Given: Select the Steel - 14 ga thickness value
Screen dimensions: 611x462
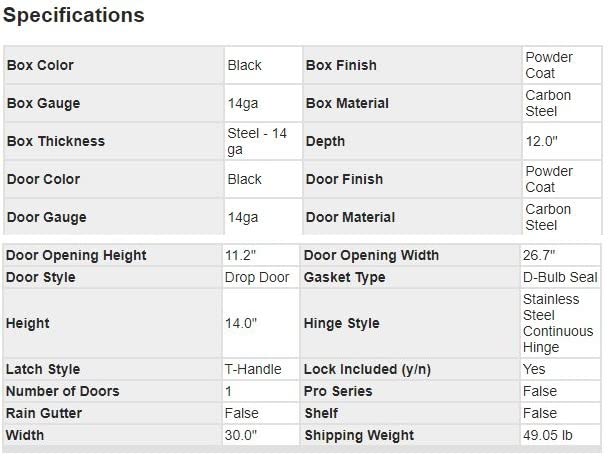Looking at the screenshot, I should 257,141.
